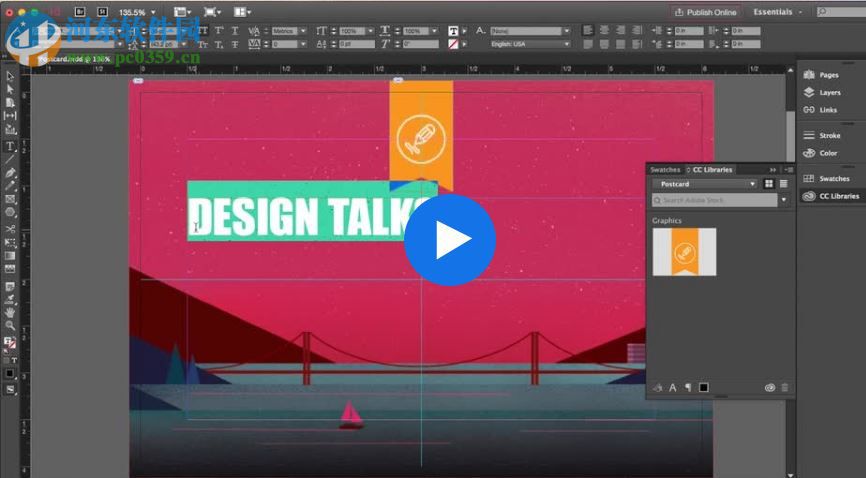The image size is (866, 478).
Task: Select the Rectangle Frame tool
Action: (10, 199)
